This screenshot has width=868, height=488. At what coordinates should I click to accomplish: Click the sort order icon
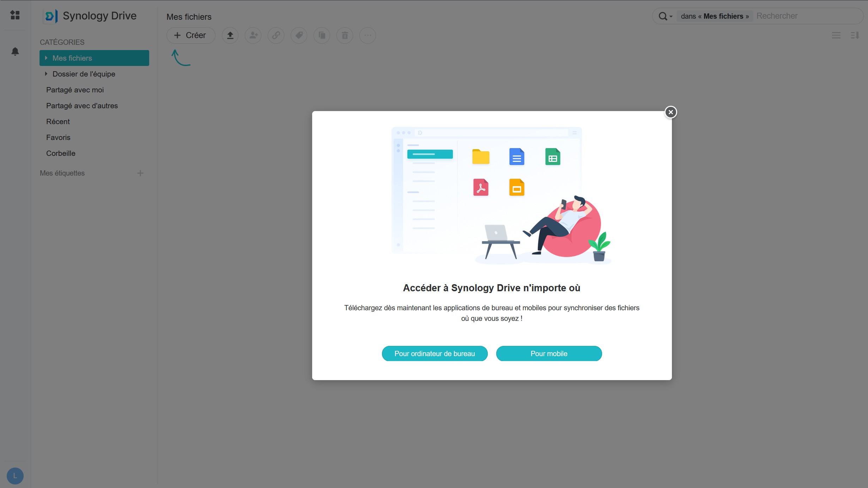[x=855, y=35]
